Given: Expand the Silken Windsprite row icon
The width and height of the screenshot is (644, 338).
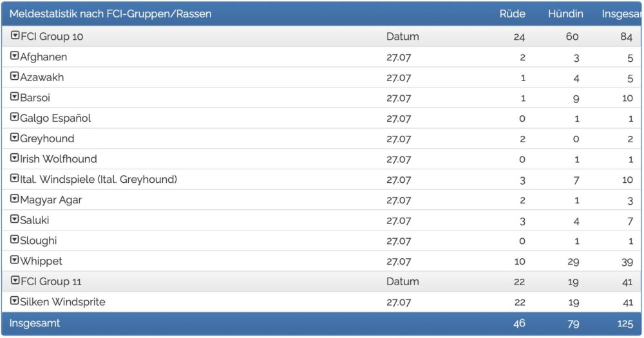Looking at the screenshot, I should click(14, 301).
